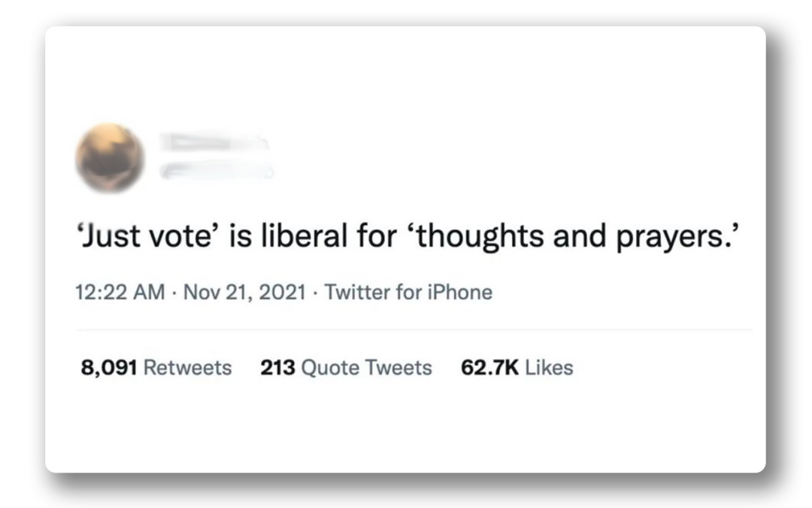Viewport: 812px width, 508px height.
Task: Click the blurred username handle under name
Action: point(217,170)
